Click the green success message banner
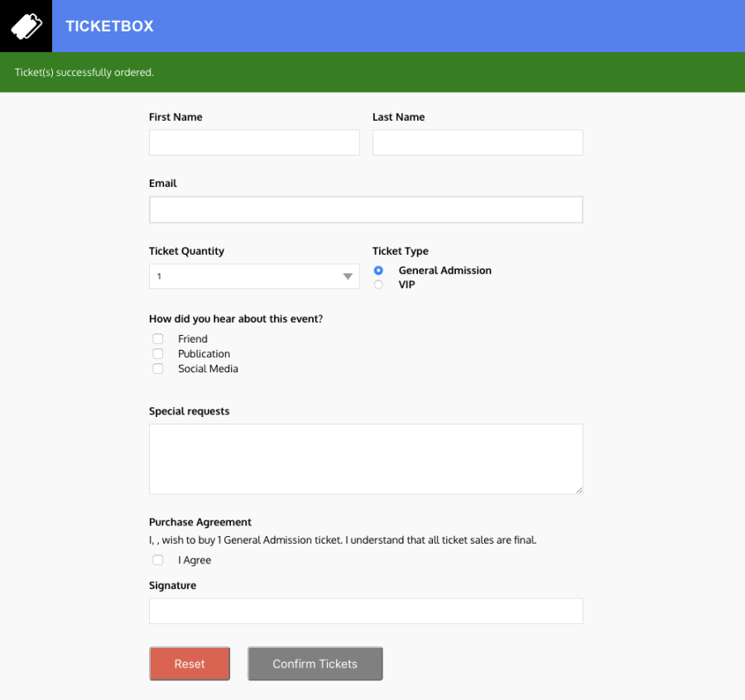Screen dimensions: 745x700 coord(372,73)
